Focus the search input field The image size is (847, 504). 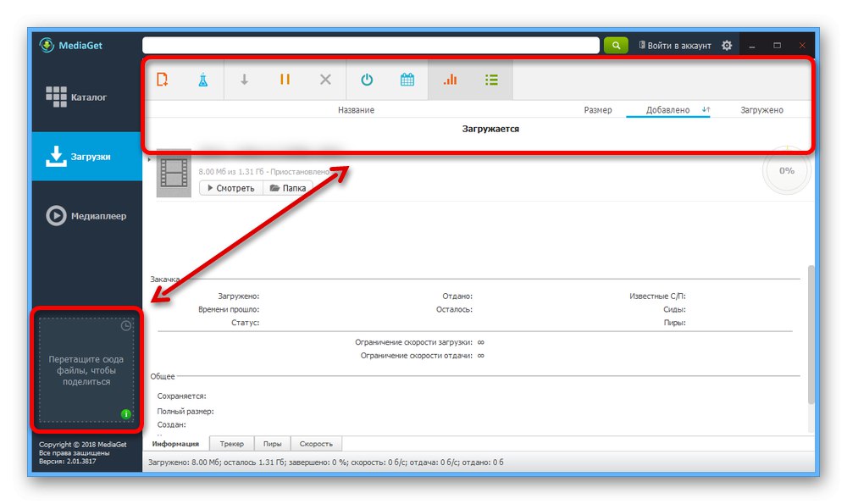click(371, 46)
